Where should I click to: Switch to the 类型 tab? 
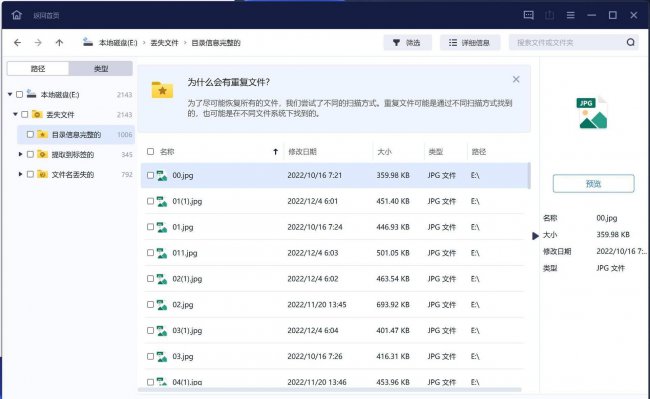click(x=101, y=69)
